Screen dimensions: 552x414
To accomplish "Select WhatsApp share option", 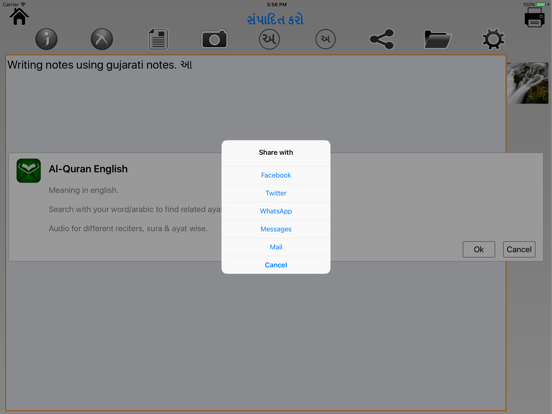I will pyautogui.click(x=276, y=211).
